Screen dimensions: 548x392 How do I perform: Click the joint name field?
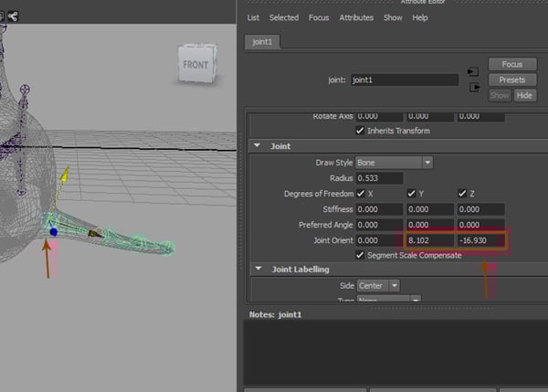point(405,79)
